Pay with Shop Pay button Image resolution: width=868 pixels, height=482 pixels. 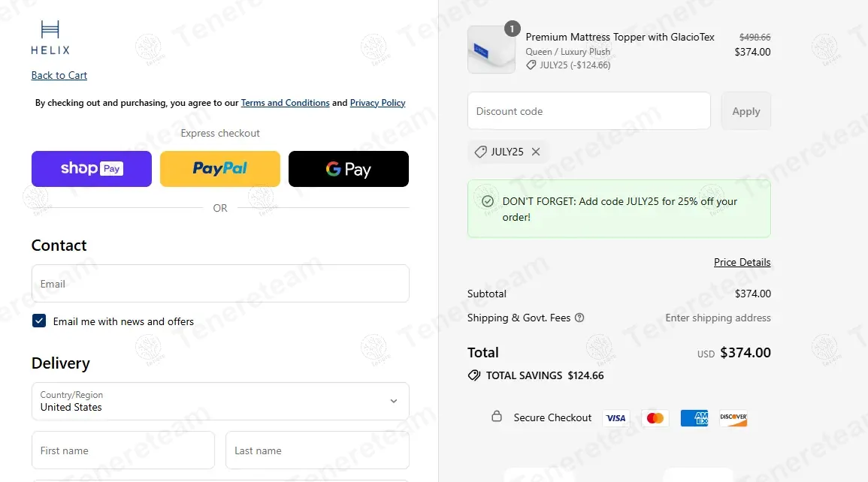[92, 169]
